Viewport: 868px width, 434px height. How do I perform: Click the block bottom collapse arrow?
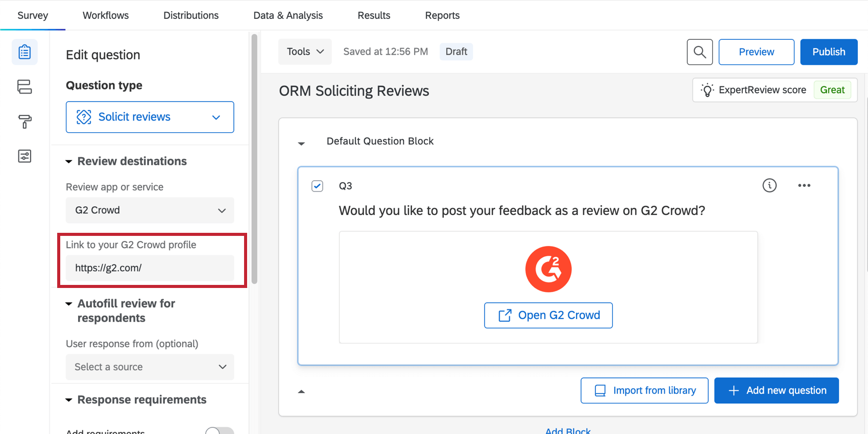coord(301,392)
